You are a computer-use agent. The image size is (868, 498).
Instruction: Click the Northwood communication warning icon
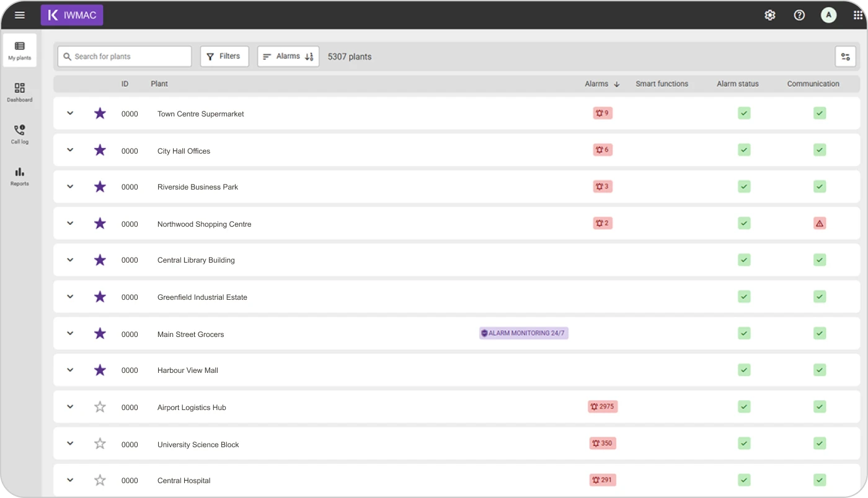click(x=819, y=224)
